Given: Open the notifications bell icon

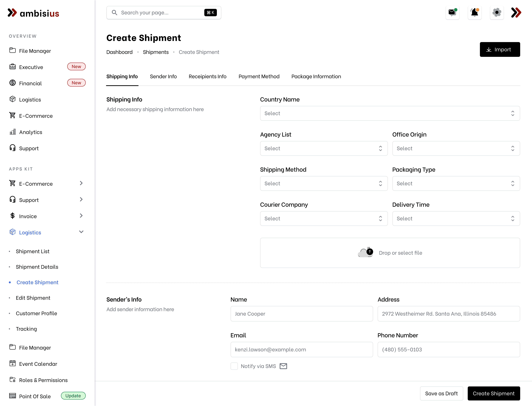Looking at the screenshot, I should [474, 12].
